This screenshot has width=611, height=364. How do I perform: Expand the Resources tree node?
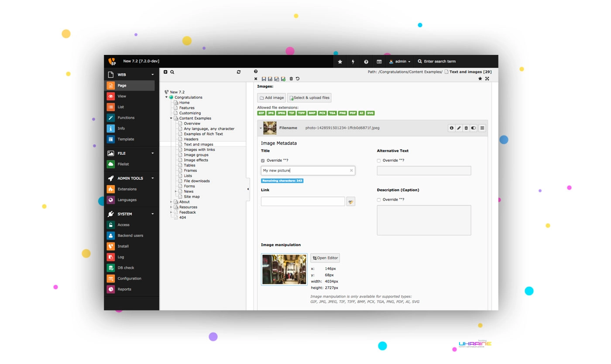[x=171, y=207]
